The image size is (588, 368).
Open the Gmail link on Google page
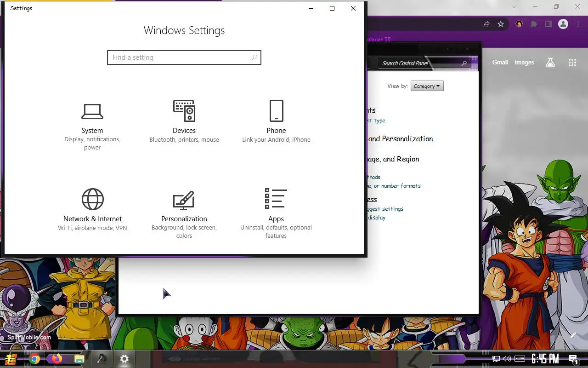(x=500, y=63)
